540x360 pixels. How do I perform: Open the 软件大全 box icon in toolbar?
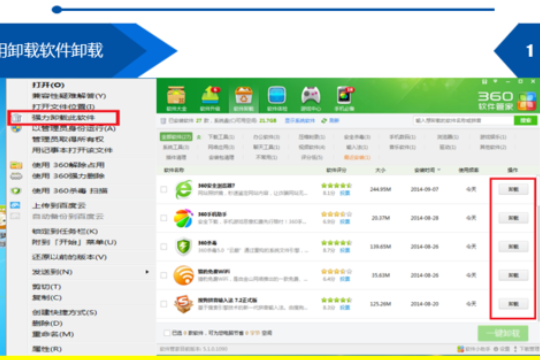tap(176, 95)
